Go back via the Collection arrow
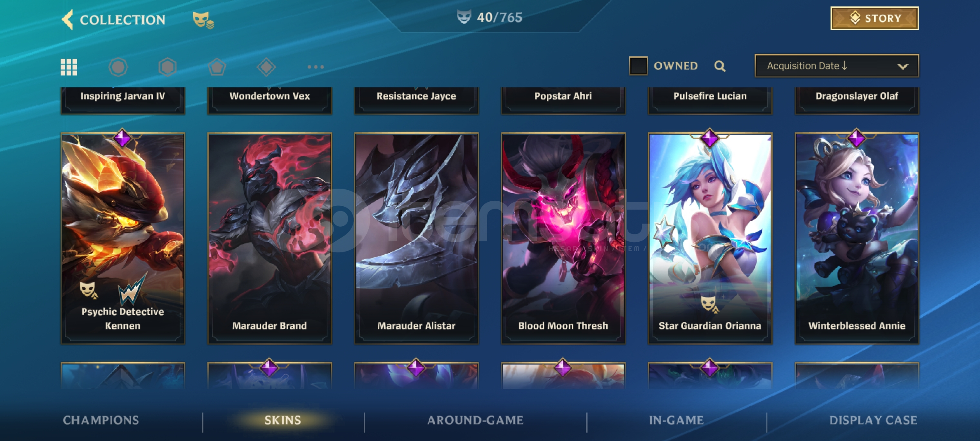 [x=67, y=20]
